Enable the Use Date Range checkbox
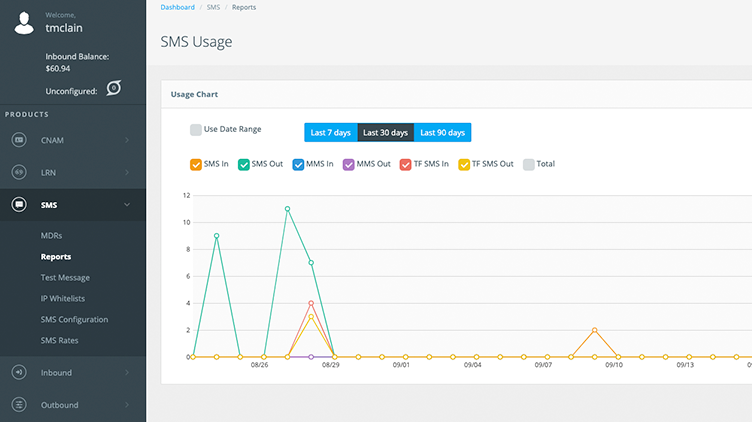Screen dimensions: 752x422 (x=196, y=129)
